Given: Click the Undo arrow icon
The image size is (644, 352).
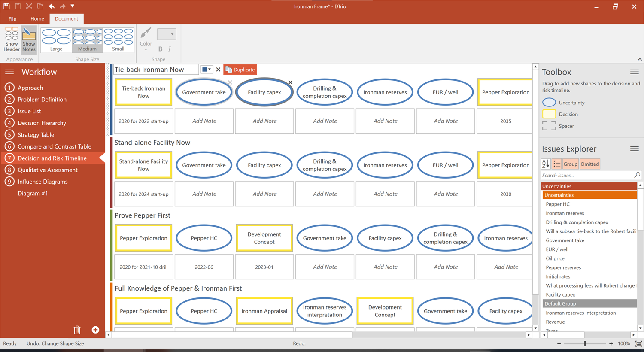Looking at the screenshot, I should tap(52, 6).
